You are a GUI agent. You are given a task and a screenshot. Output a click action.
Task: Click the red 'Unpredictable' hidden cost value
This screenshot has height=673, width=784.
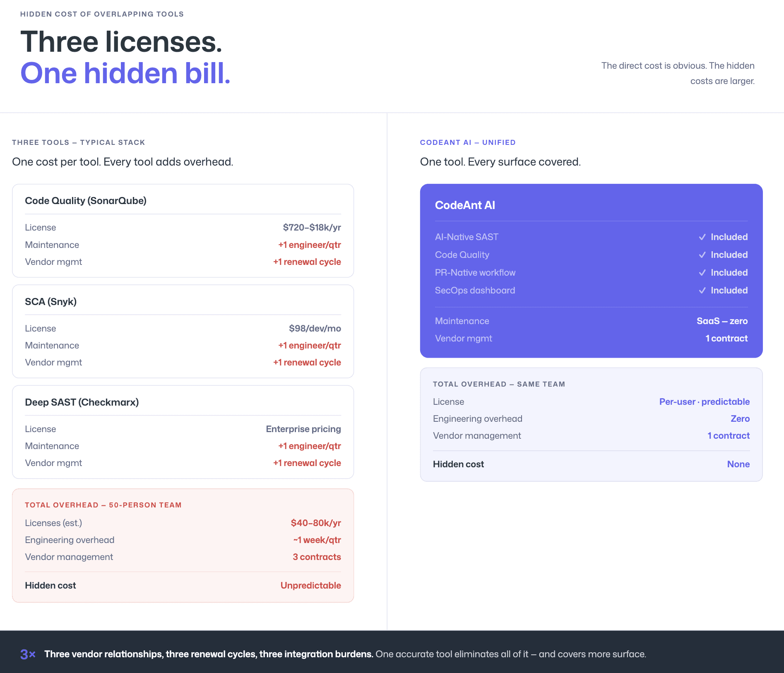[x=310, y=586]
